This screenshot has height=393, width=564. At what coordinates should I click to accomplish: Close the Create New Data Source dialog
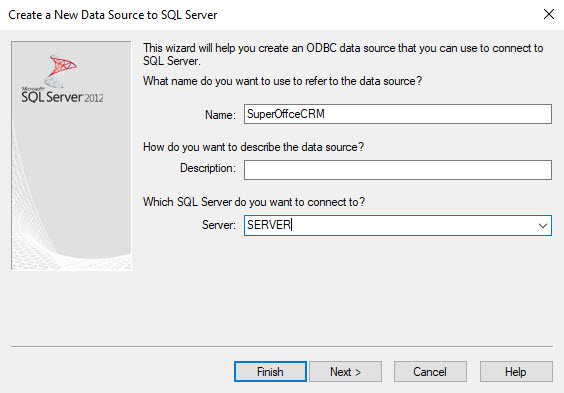(549, 14)
